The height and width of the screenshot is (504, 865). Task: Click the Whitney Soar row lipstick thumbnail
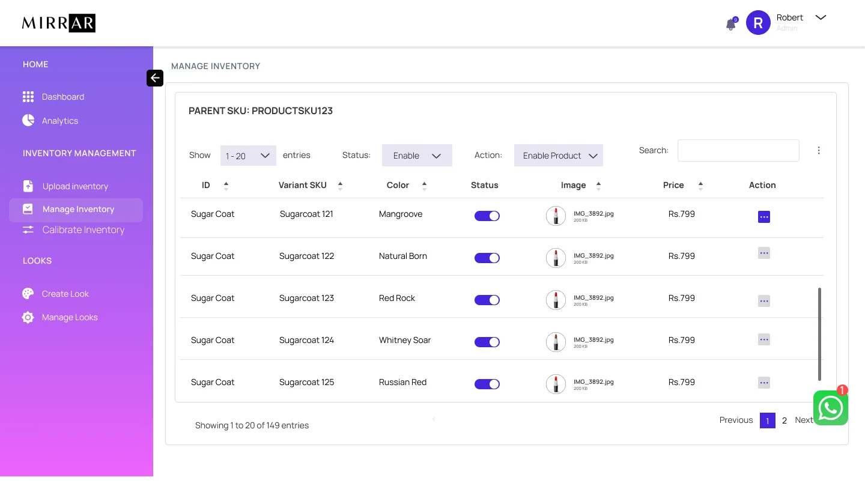[x=556, y=342]
